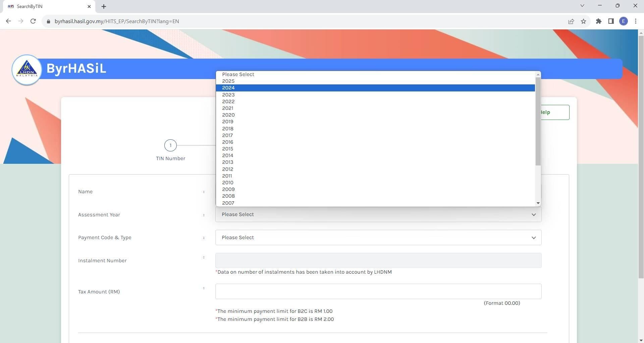
Task: Choose 2014 in the dropdown list
Action: (x=375, y=155)
